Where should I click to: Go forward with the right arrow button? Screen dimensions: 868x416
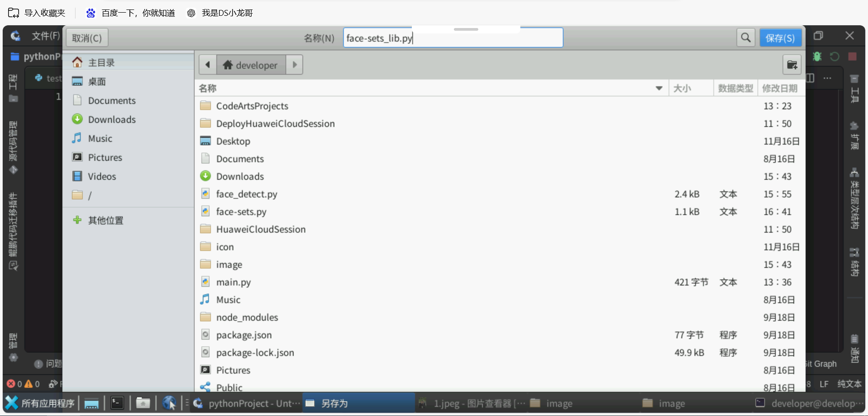294,65
